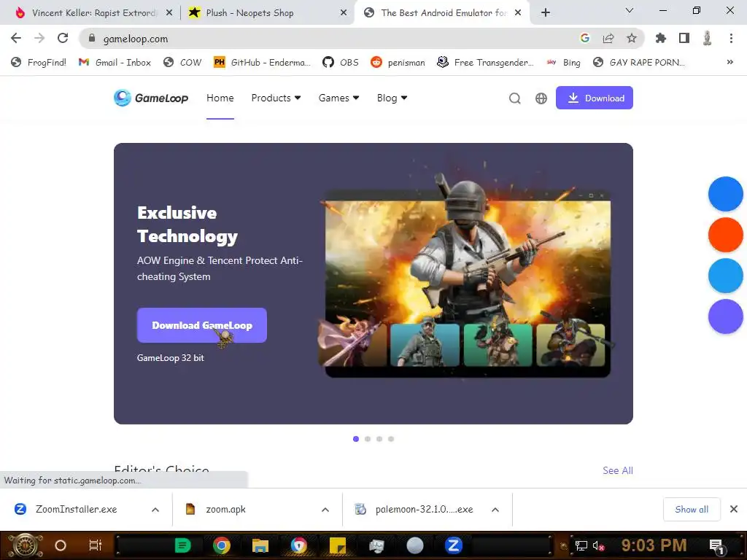Expand the Games menu
The height and width of the screenshot is (560, 747).
[x=338, y=98]
